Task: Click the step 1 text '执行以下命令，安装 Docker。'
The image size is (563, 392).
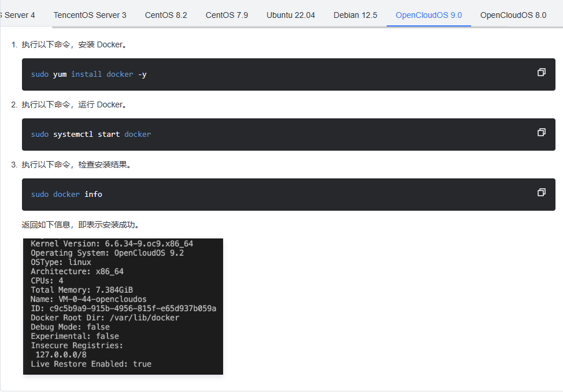Action: coord(74,44)
